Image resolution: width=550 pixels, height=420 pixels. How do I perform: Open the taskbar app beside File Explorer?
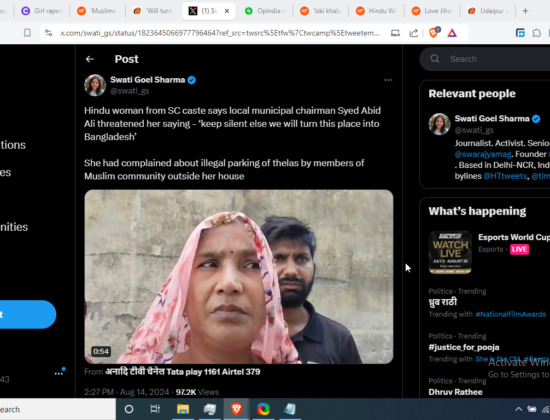click(x=210, y=409)
